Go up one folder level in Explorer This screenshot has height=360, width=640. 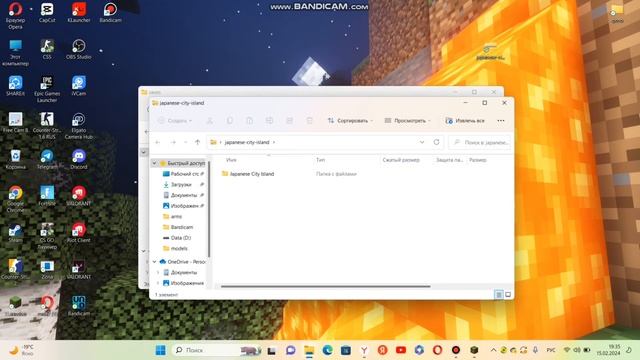pos(198,142)
